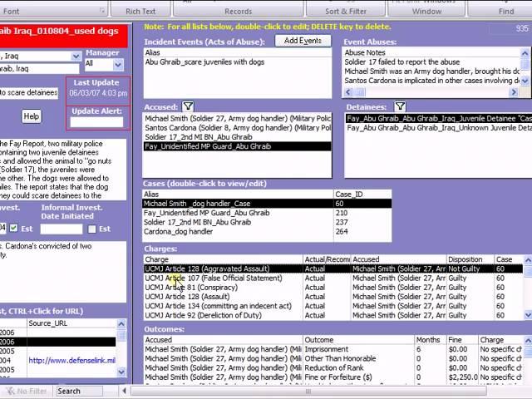Select the Imprisonment outcome row
532x399 pixels.
(332, 349)
